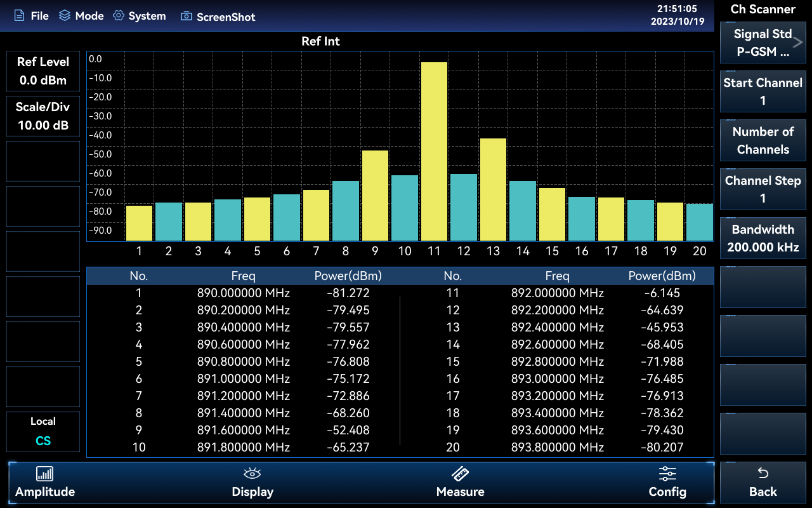Adjust the Scale/Div 10.00 dB field
812x508 pixels.
click(x=43, y=116)
